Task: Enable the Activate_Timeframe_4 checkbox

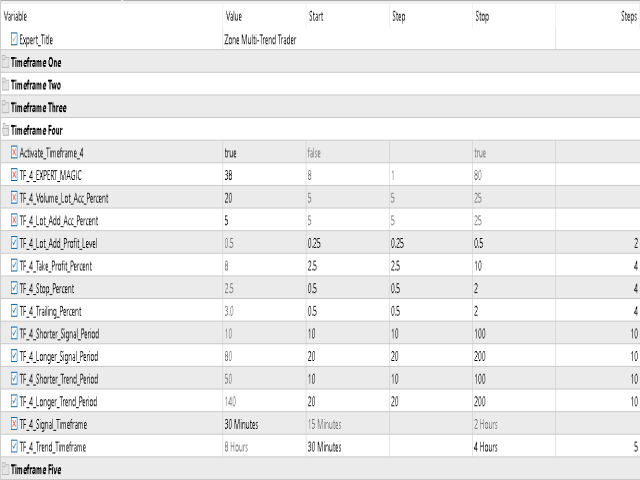Action: click(x=14, y=153)
